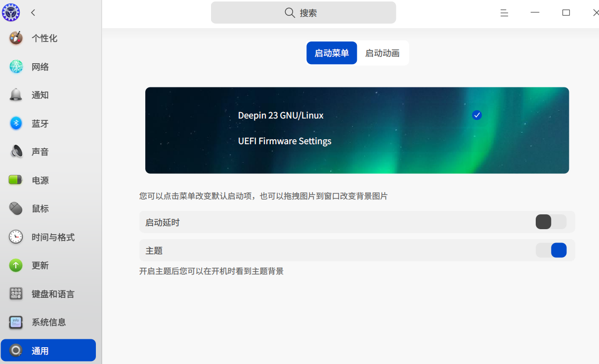Select Deepin 23 GNU/Linux boot entry
599x364 pixels.
281,115
